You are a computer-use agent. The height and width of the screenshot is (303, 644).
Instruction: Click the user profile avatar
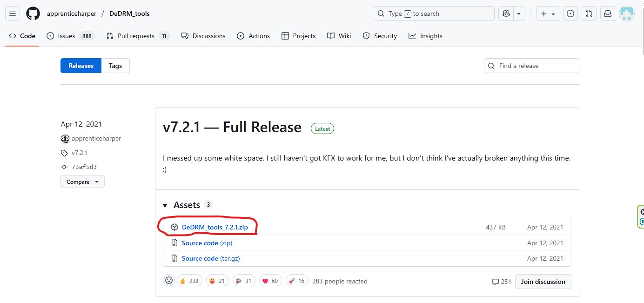tap(626, 14)
